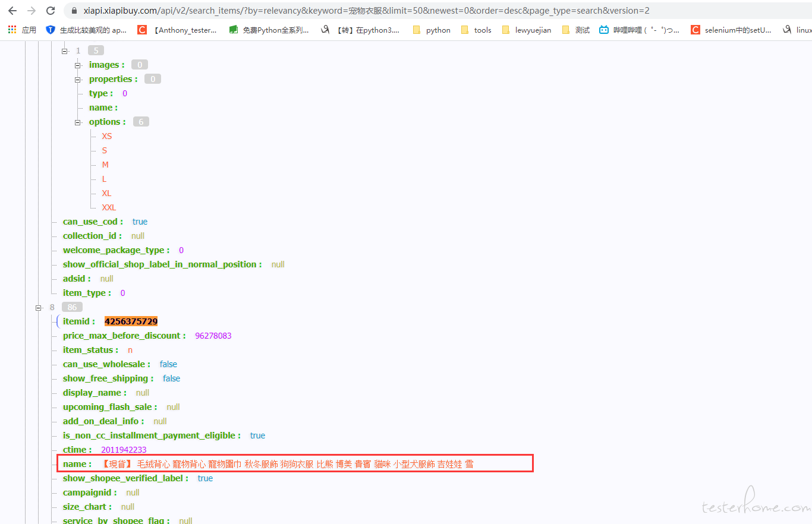Select the highlighted itemid value 4256375729
Screen dimensions: 812x524
pyautogui.click(x=131, y=321)
